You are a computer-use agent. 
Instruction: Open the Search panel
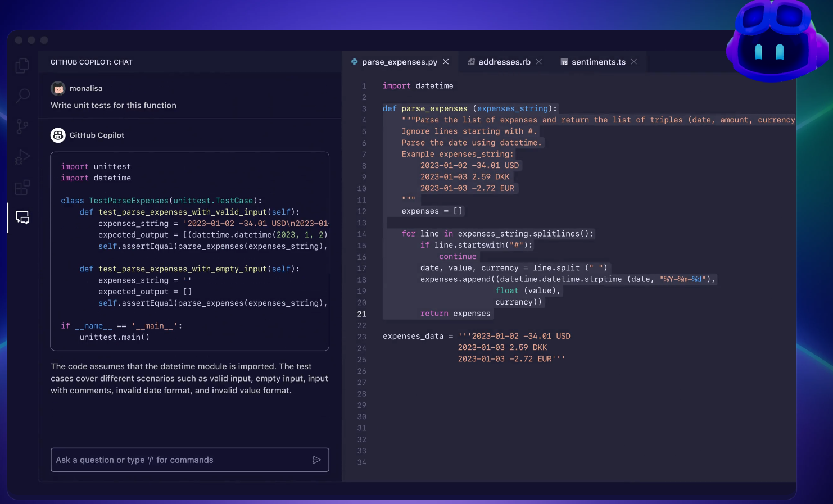(22, 96)
